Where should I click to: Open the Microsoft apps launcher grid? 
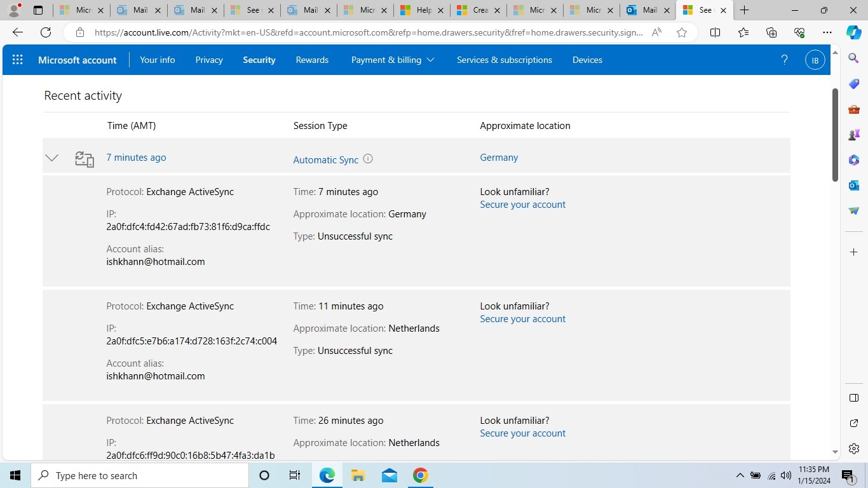pos(18,60)
